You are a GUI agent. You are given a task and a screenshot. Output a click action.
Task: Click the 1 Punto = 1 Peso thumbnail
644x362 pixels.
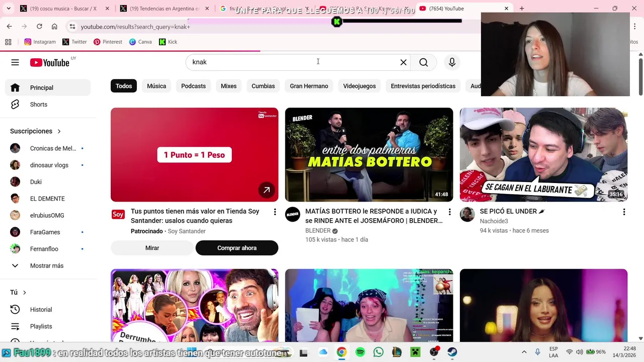[194, 155]
